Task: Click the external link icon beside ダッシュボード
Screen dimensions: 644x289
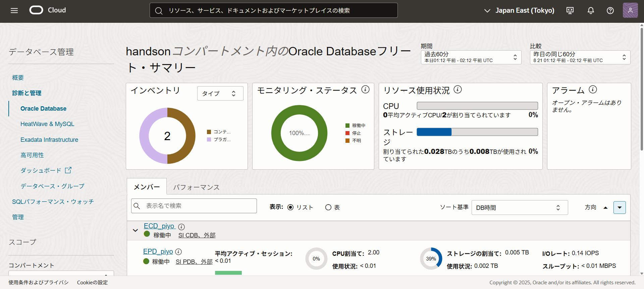Action: (x=68, y=170)
